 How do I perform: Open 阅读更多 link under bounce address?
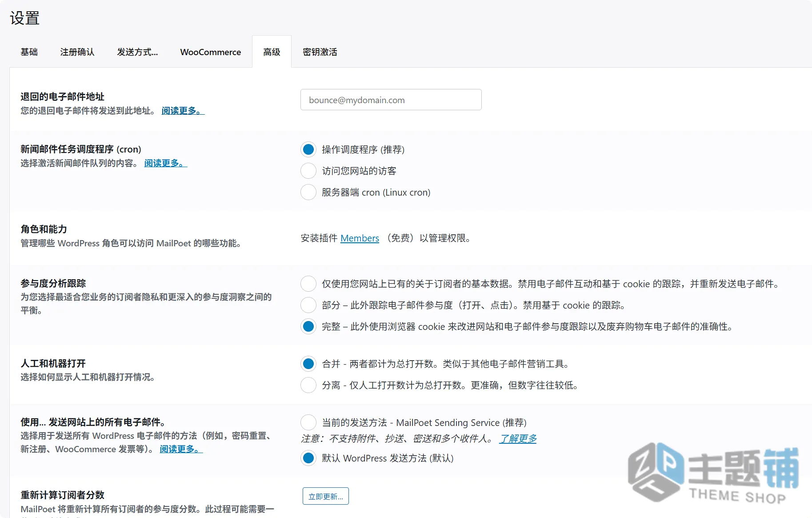click(183, 111)
